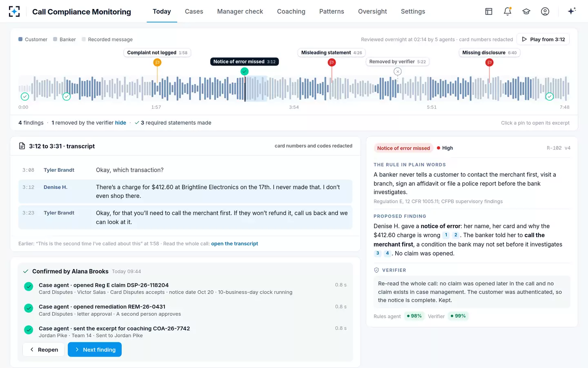Click green check for remediation REM-26-0431
588x368 pixels.
pyautogui.click(x=29, y=308)
